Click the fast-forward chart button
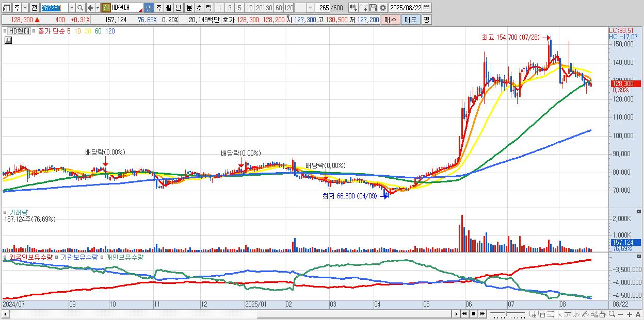The height and width of the screenshot is (320, 644). tap(482, 314)
